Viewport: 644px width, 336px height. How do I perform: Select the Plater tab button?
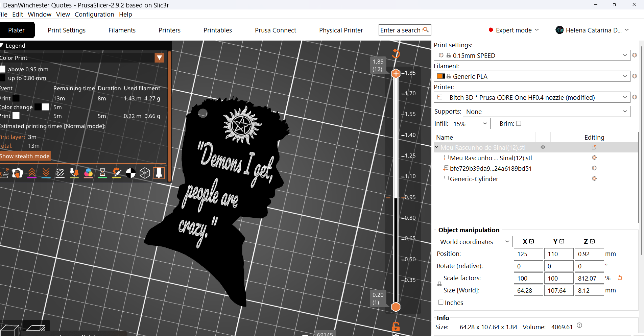pos(17,30)
